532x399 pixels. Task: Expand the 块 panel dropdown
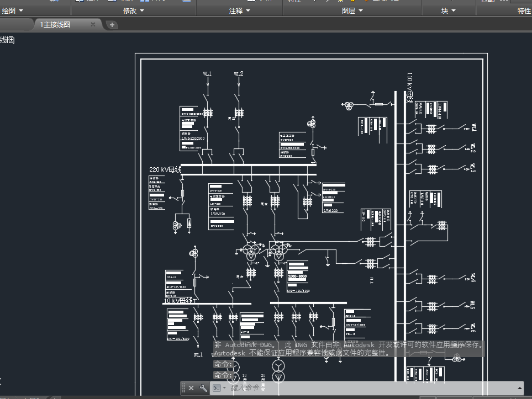pos(448,10)
